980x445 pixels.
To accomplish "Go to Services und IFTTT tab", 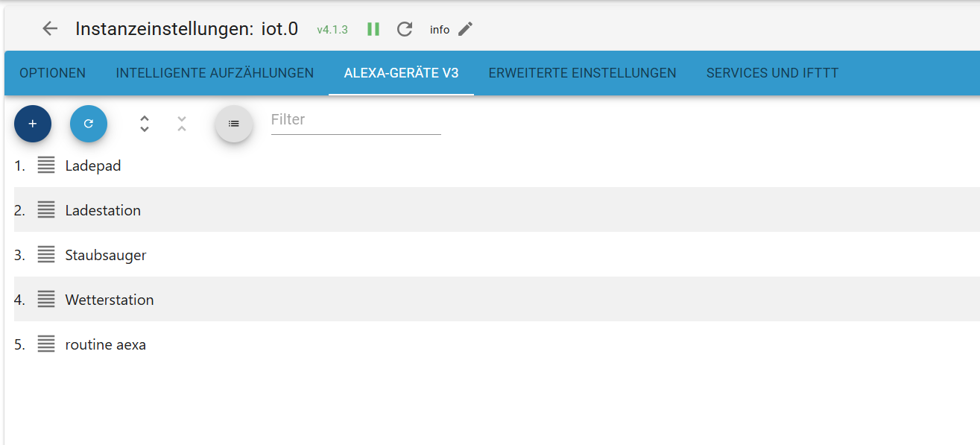I will point(772,73).
